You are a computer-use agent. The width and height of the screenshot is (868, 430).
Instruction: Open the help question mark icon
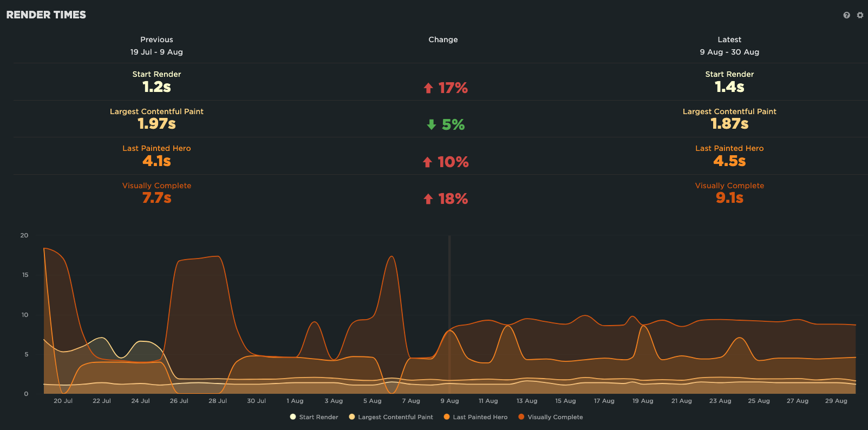coord(846,15)
